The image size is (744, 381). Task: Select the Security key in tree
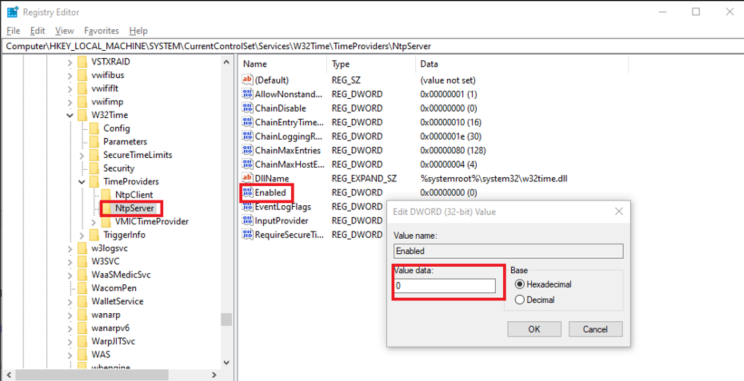point(119,168)
